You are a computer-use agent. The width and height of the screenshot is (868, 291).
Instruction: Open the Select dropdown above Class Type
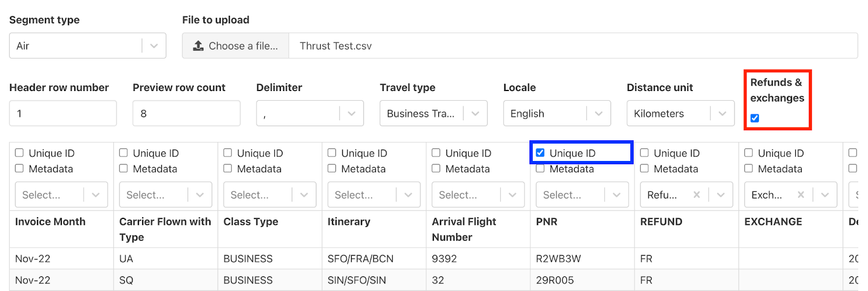[269, 195]
